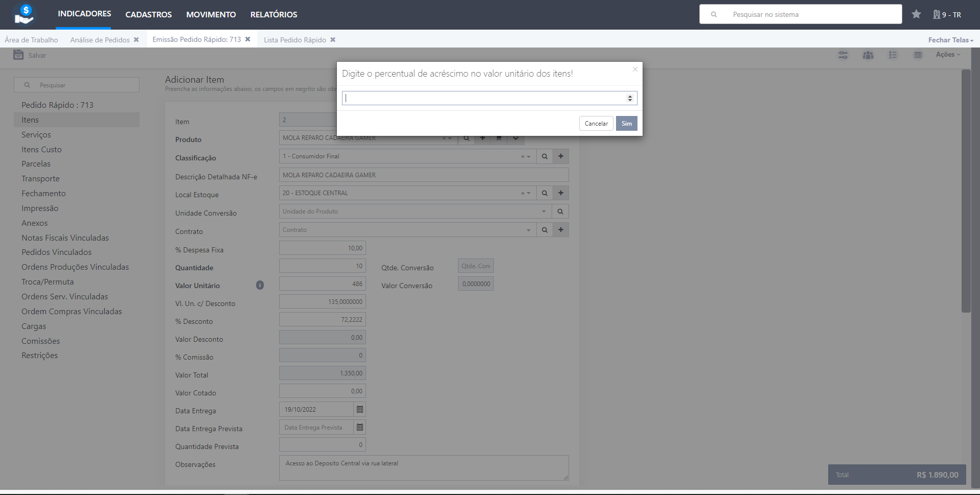980x495 pixels.
Task: Expand the Unidade do Produto dropdown
Action: pos(543,211)
